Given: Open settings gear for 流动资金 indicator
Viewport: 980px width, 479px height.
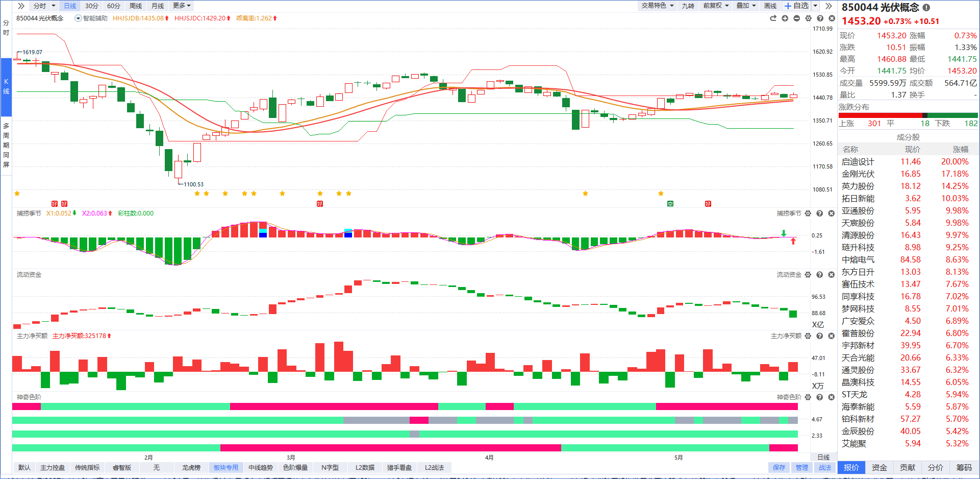Looking at the screenshot, I should click(x=808, y=275).
